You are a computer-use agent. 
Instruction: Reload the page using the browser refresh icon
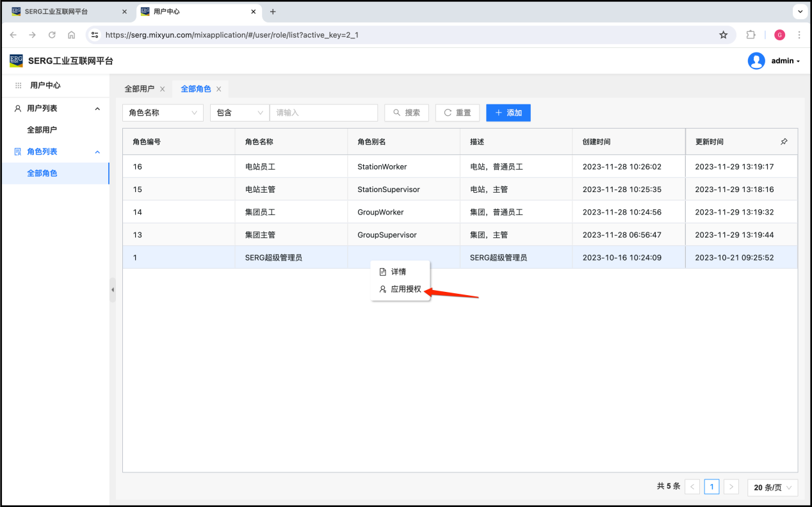(52, 35)
